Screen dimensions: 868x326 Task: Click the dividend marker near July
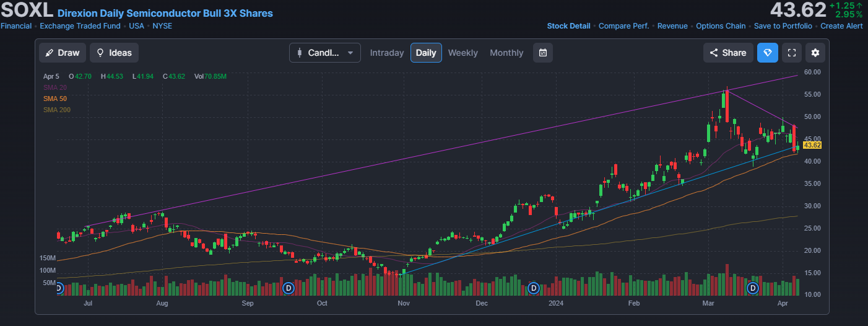[59, 288]
